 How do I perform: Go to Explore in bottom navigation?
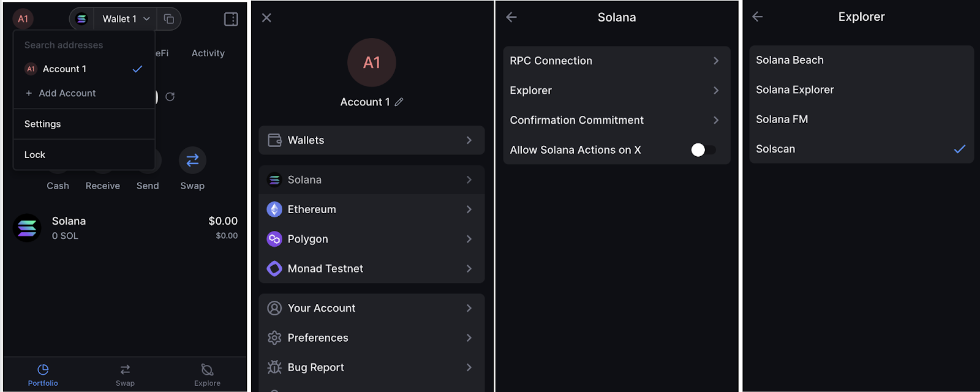[x=207, y=375]
